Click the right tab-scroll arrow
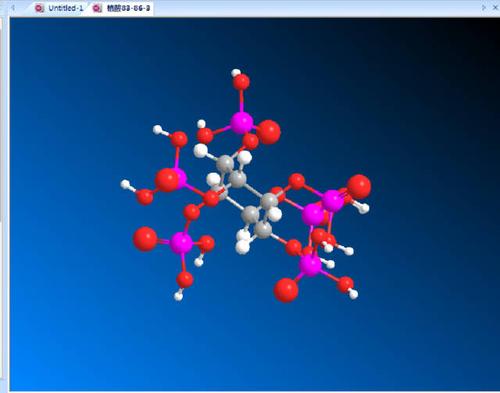Screen dimensions: 500x393 [x=484, y=7]
